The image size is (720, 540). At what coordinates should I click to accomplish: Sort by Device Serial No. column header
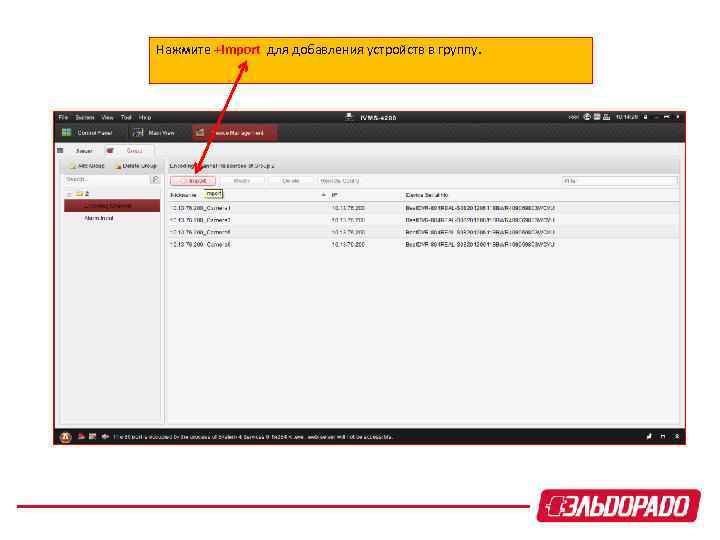(x=427, y=195)
